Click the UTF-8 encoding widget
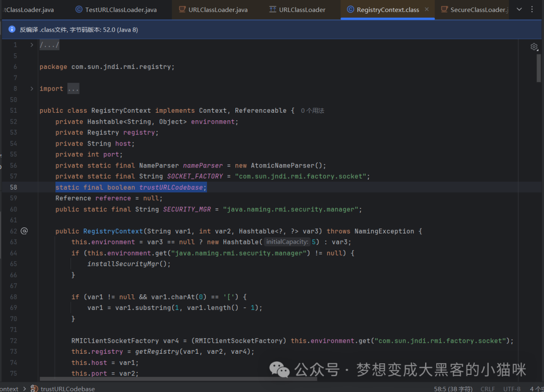The width and height of the screenshot is (544, 392). click(x=512, y=389)
